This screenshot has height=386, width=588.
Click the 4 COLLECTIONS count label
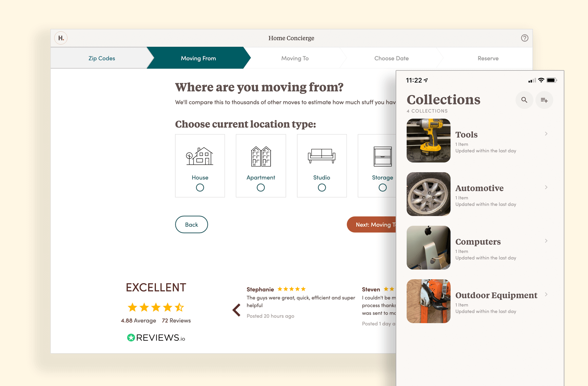coord(427,111)
